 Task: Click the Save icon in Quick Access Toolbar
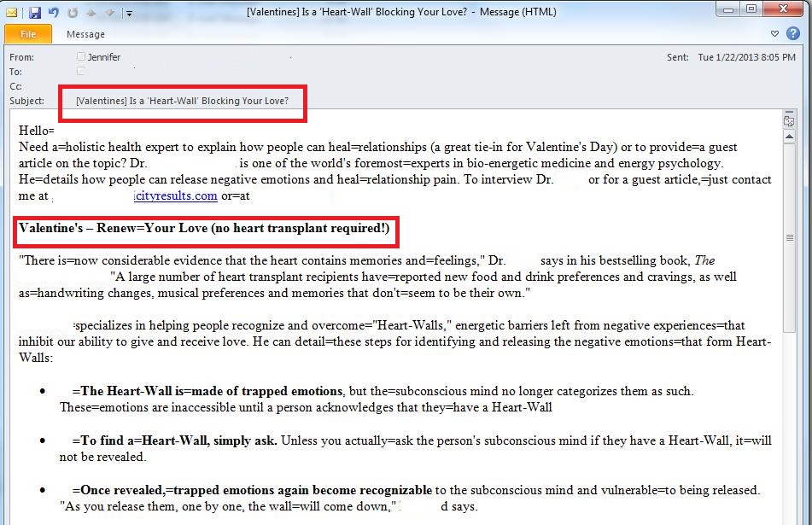[35, 13]
